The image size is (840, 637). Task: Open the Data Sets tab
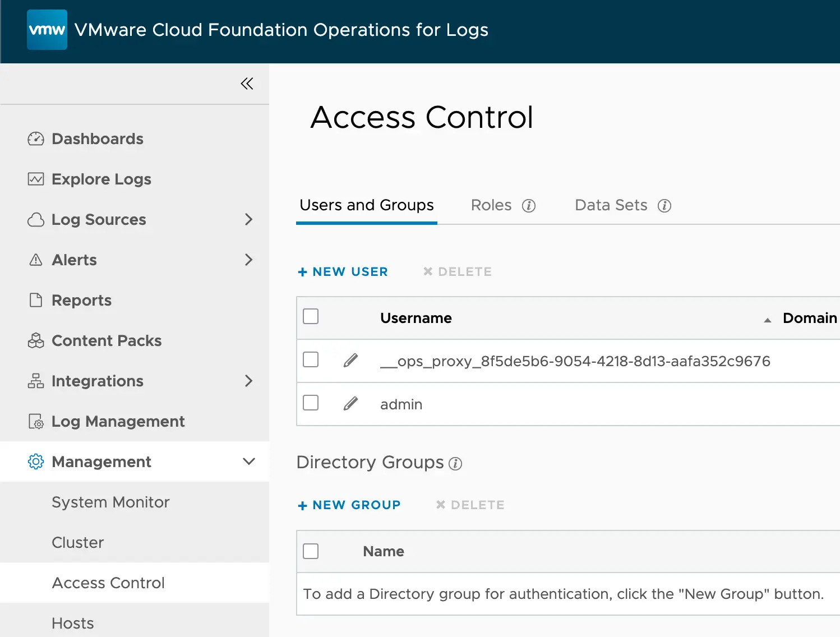coord(611,205)
